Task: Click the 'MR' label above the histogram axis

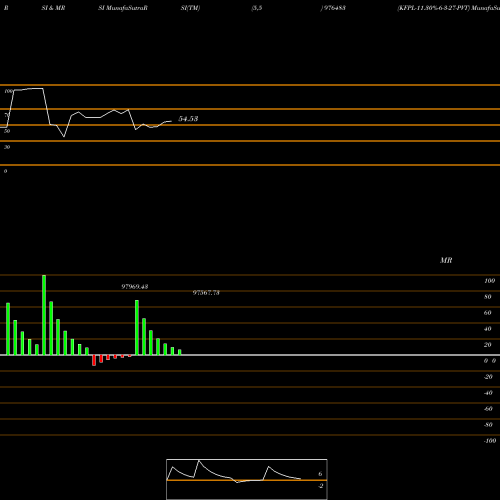Action: pos(446,260)
